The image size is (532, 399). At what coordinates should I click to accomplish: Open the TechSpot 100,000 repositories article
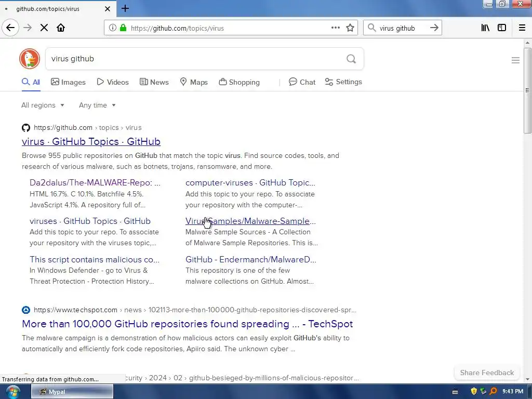pyautogui.click(x=187, y=324)
